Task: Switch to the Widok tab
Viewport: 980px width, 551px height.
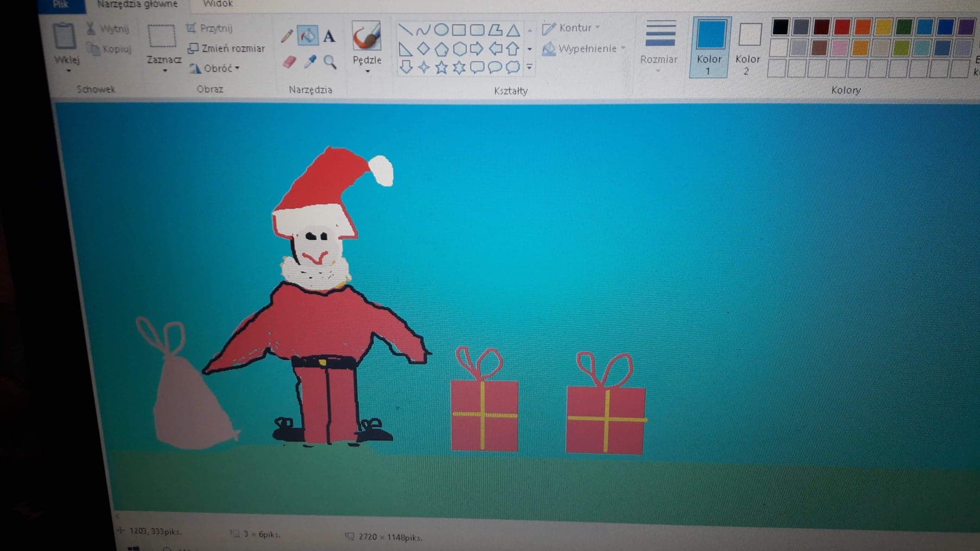Action: [218, 4]
